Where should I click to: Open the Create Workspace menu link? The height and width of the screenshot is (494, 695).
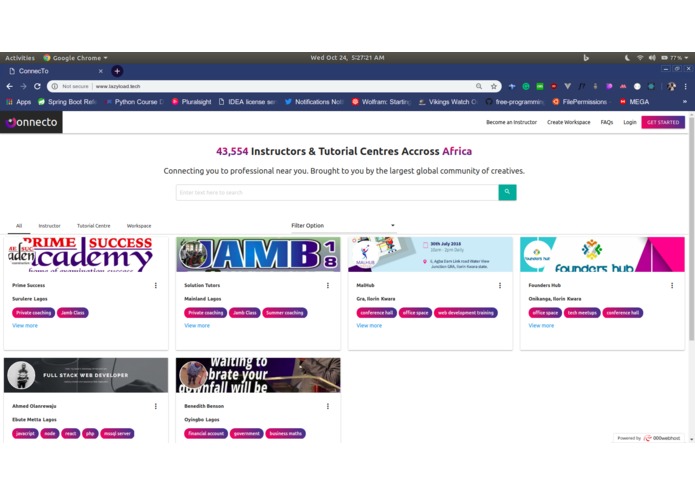568,122
